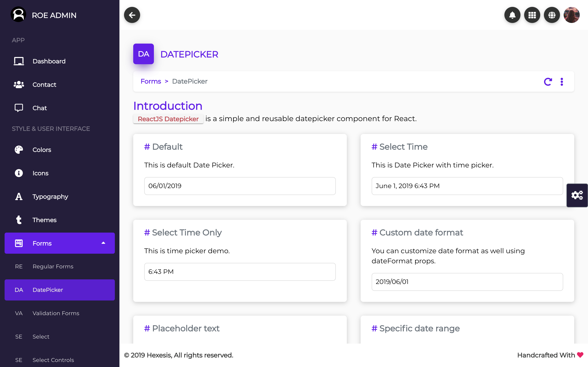
Task: Select Validation Forms submenu item
Action: pyautogui.click(x=56, y=313)
